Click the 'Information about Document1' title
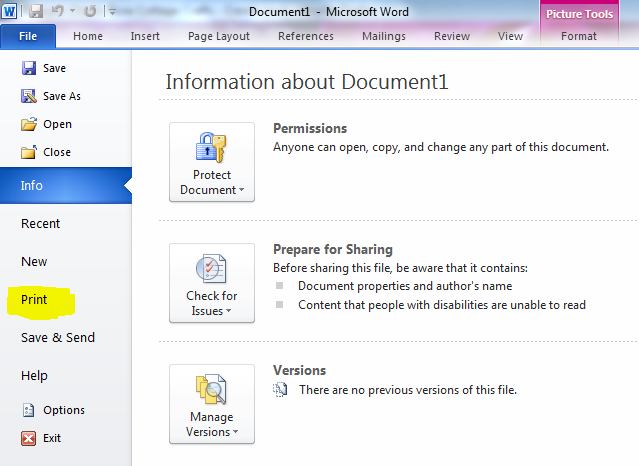The width and height of the screenshot is (639, 466). tap(307, 82)
